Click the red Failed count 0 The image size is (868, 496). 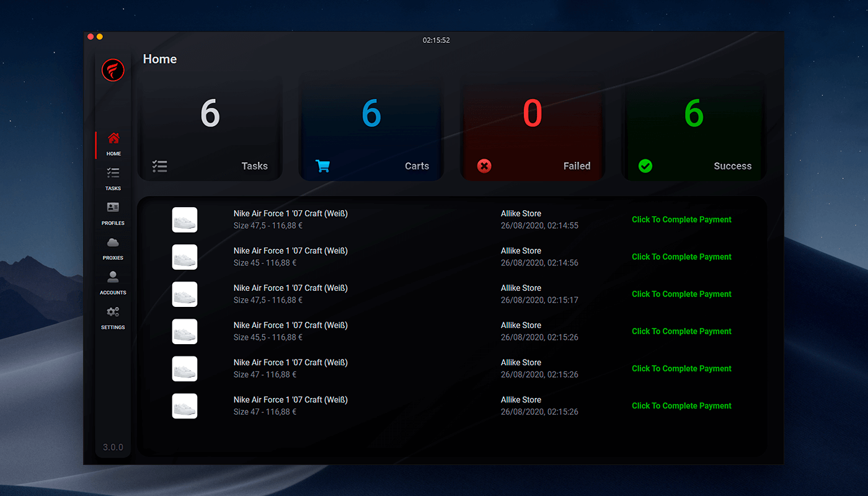coord(533,113)
